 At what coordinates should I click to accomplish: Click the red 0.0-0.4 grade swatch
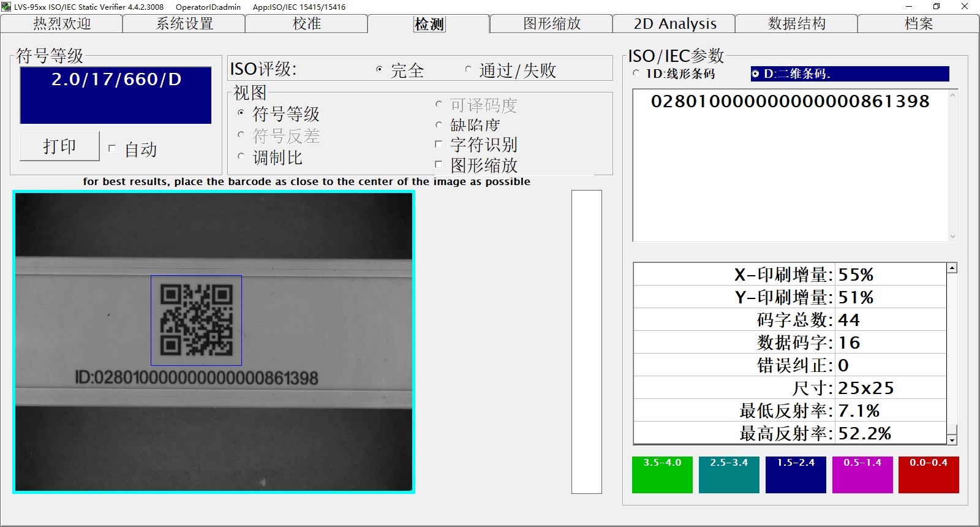[929, 475]
